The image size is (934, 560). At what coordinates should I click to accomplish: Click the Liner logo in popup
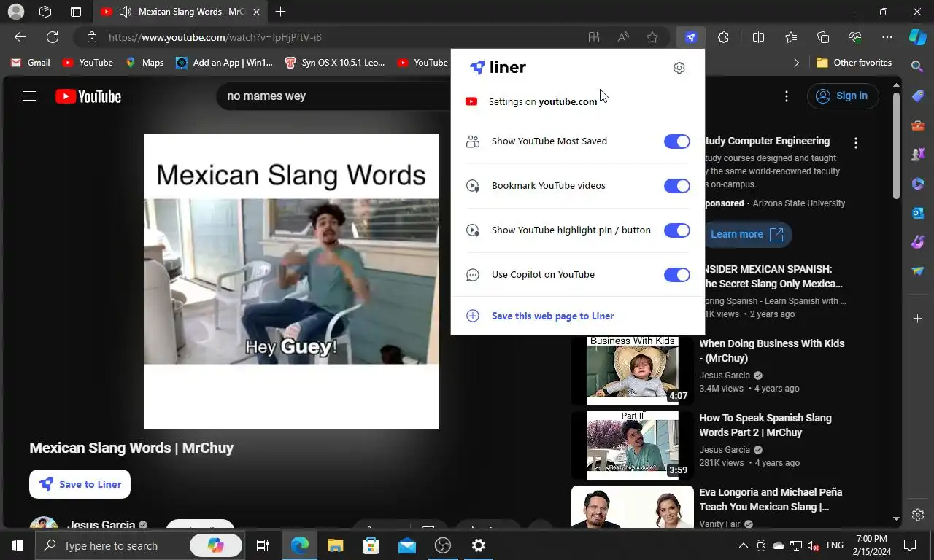[x=498, y=67]
